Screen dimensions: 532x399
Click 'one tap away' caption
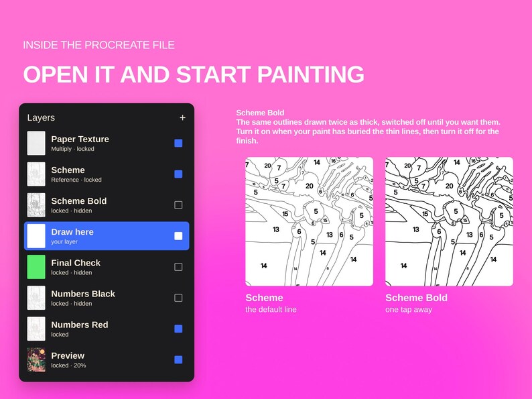point(409,310)
